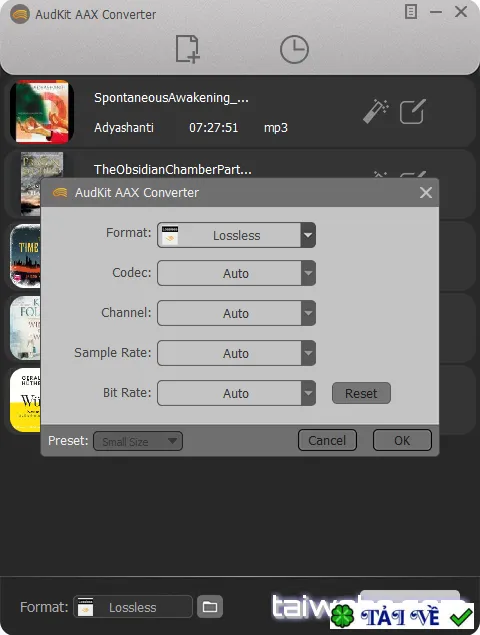Confirm settings with OK button
Image resolution: width=480 pixels, height=635 pixels.
click(x=402, y=440)
